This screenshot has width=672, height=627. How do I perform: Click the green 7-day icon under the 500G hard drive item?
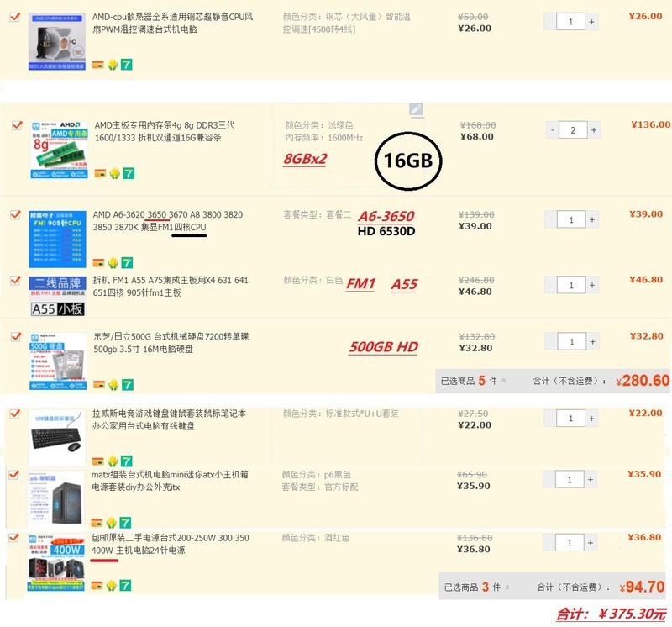pyautogui.click(x=128, y=384)
